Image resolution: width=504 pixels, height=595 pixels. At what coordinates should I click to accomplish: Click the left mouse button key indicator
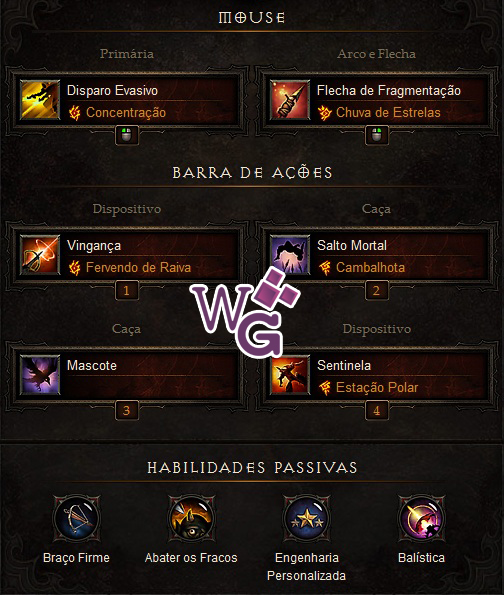127,135
